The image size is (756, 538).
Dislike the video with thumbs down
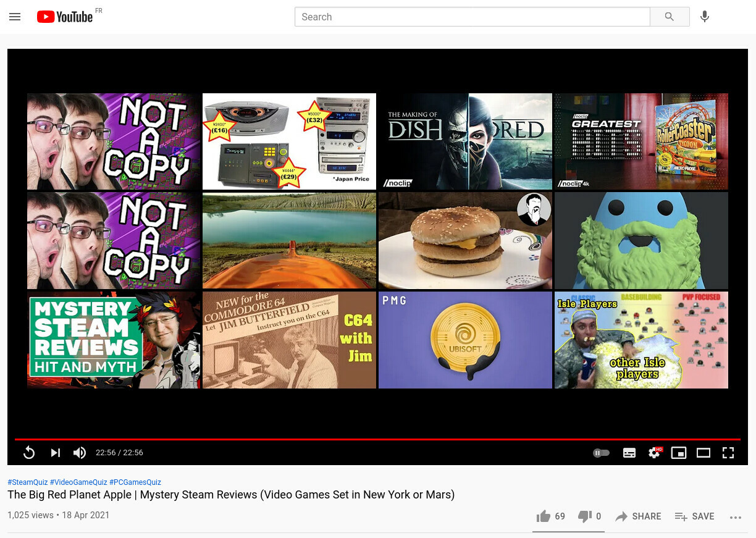click(x=584, y=516)
